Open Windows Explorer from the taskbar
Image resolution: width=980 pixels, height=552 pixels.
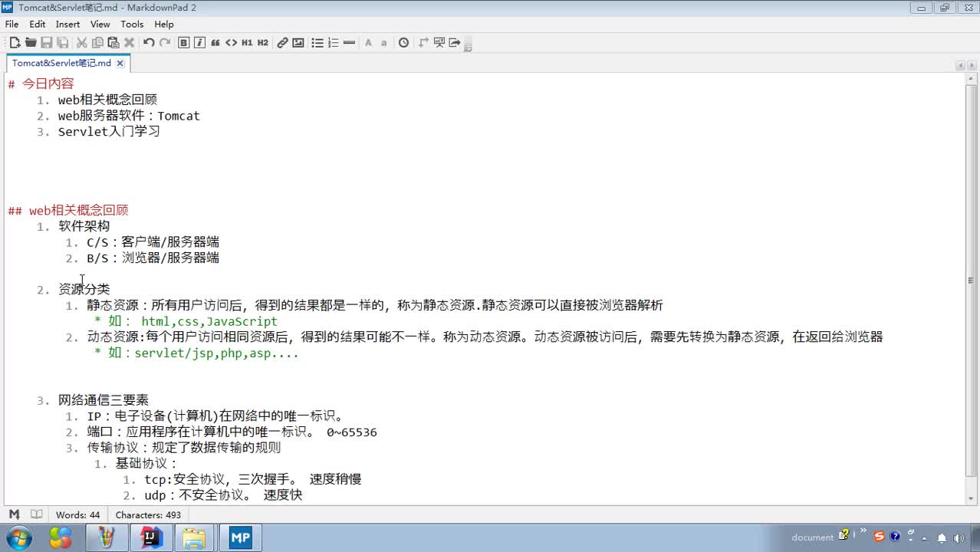pos(195,537)
